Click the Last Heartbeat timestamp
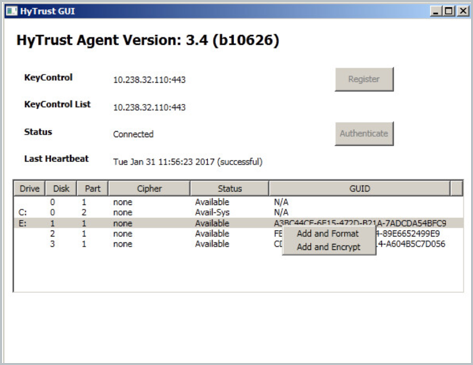473x365 pixels. [x=188, y=162]
